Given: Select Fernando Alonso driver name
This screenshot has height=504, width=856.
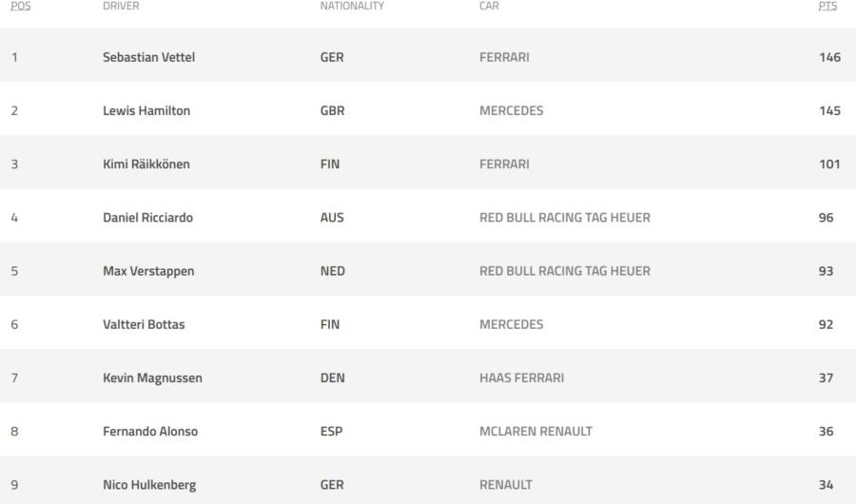Looking at the screenshot, I should [x=150, y=432].
